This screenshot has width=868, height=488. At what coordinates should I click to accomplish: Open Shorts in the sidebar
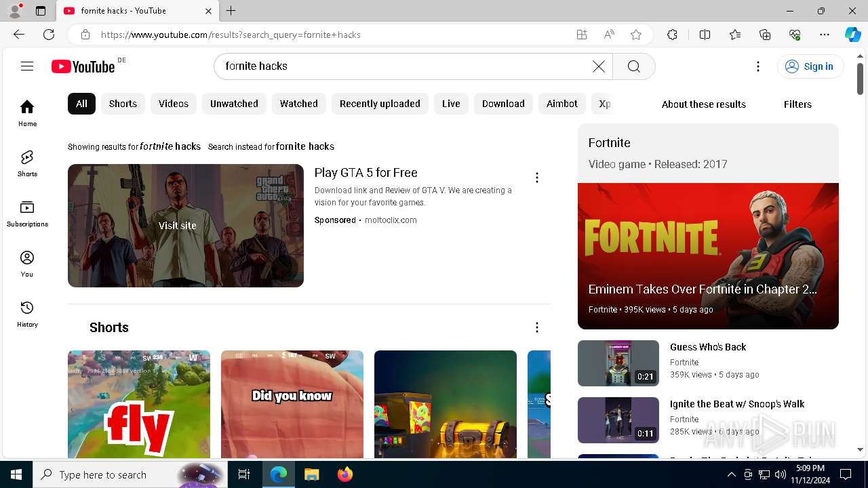[27, 163]
